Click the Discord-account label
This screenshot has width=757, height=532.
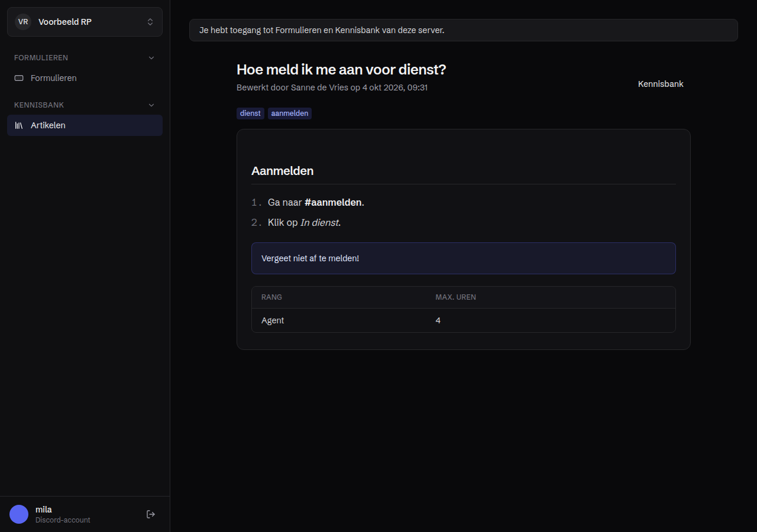(63, 520)
